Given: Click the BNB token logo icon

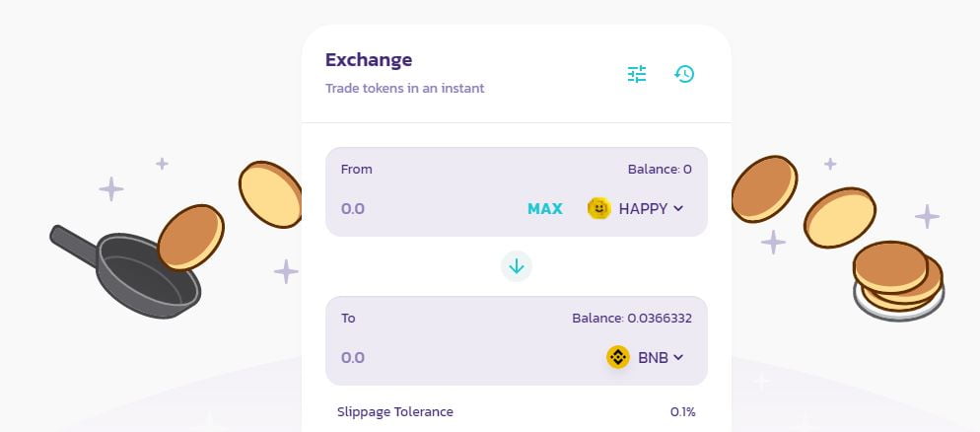Looking at the screenshot, I should 618,357.
